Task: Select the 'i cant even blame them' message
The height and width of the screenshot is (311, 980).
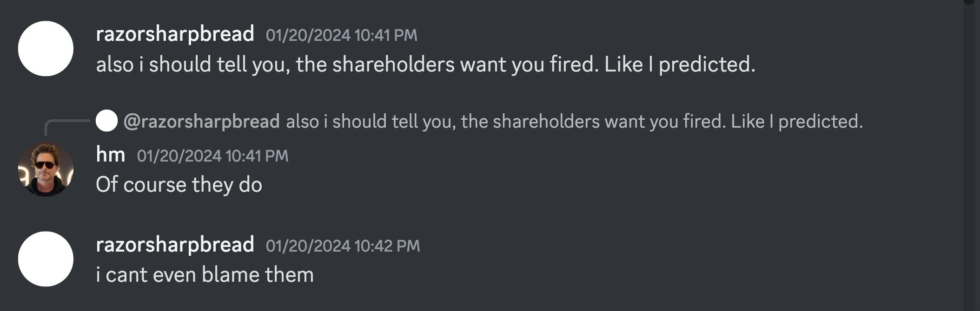Action: pyautogui.click(x=205, y=275)
